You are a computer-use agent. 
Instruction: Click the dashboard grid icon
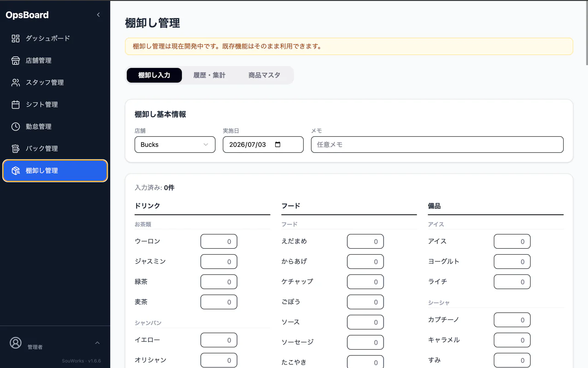point(16,39)
